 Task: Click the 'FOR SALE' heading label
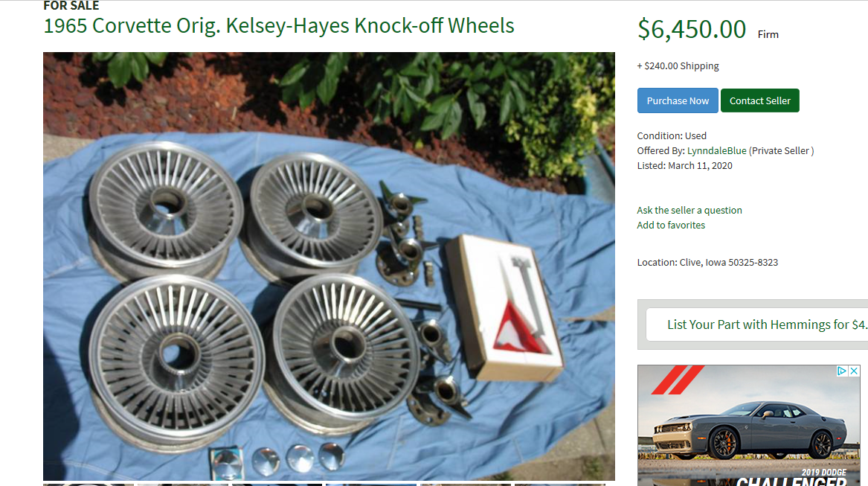pyautogui.click(x=71, y=5)
